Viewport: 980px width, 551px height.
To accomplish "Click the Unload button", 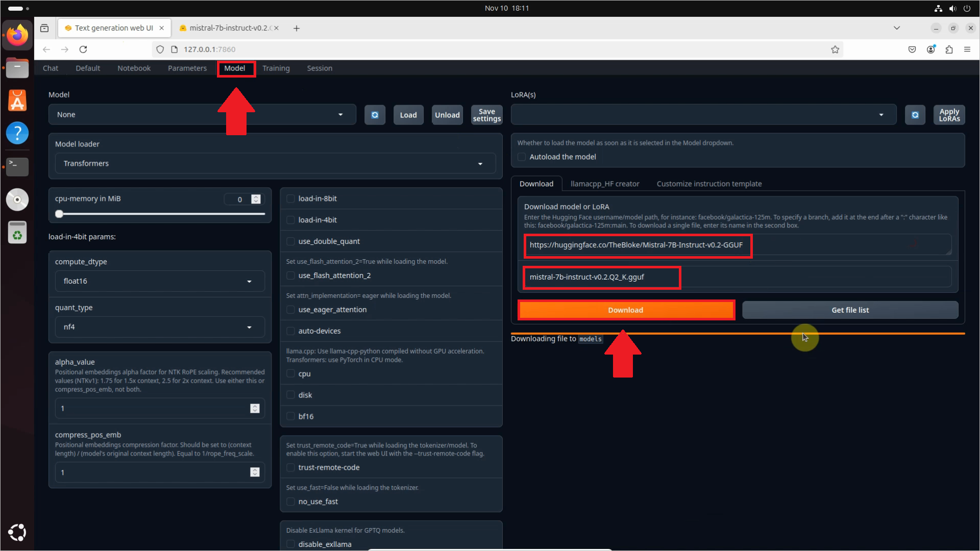I will click(447, 115).
